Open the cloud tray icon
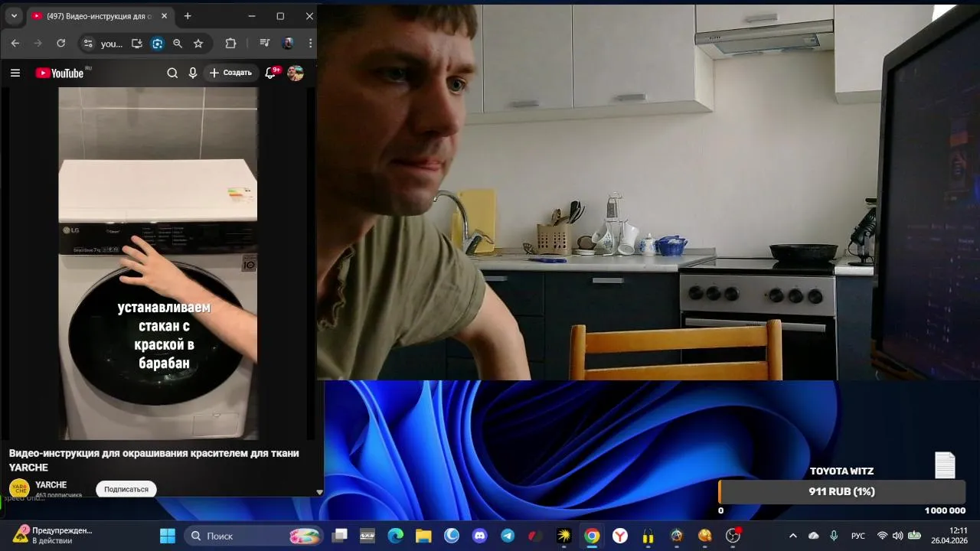 [813, 536]
